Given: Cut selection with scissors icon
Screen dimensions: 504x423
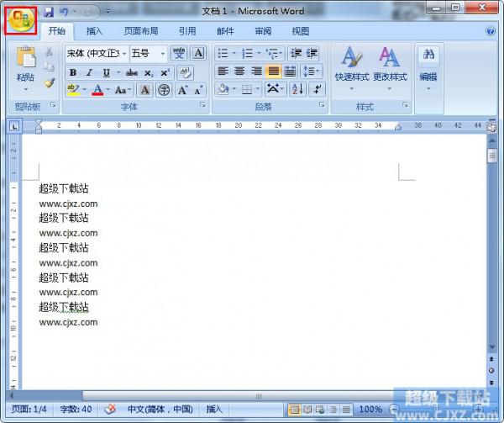Looking at the screenshot, I should point(50,51).
